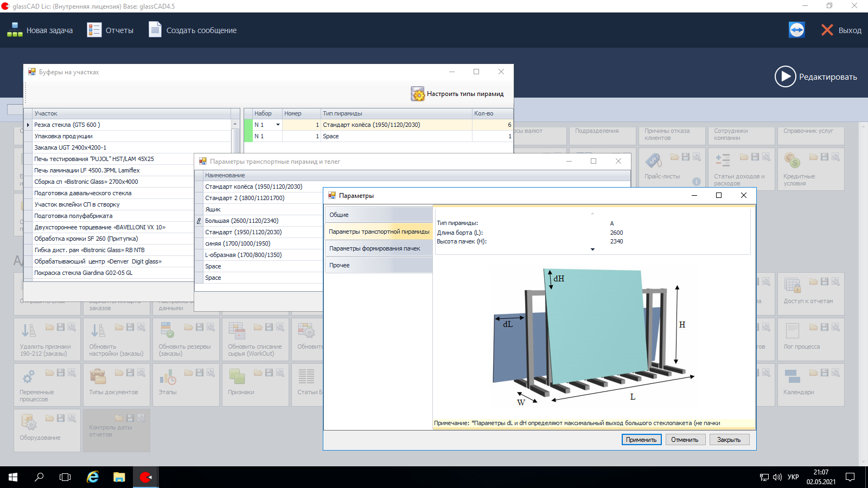
Task: Select Стандарт 2 (1800/11201700) row
Action: (x=263, y=198)
